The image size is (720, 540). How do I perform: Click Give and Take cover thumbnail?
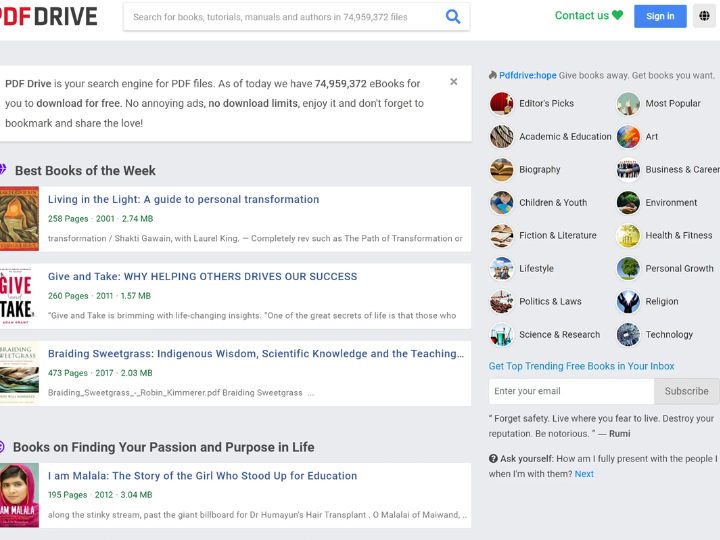coord(17,296)
